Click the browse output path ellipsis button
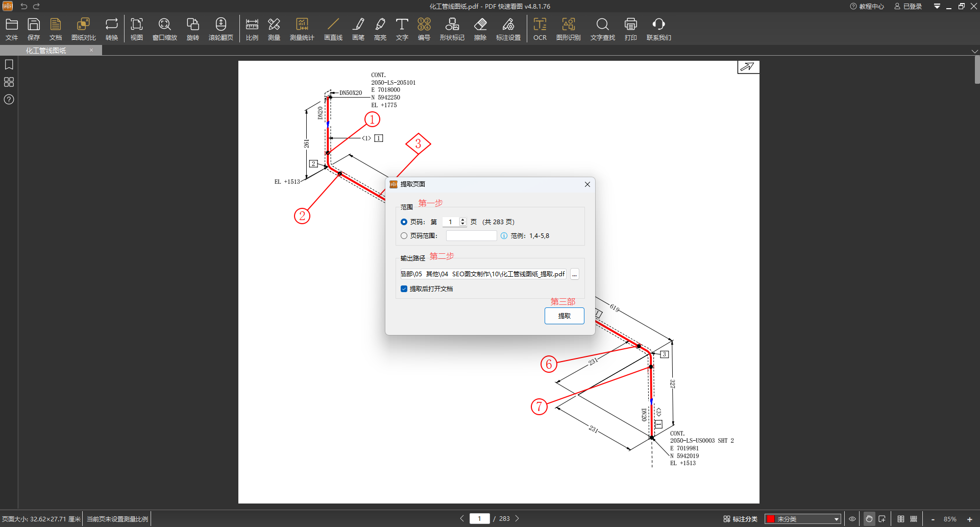This screenshot has height=527, width=980. 574,275
